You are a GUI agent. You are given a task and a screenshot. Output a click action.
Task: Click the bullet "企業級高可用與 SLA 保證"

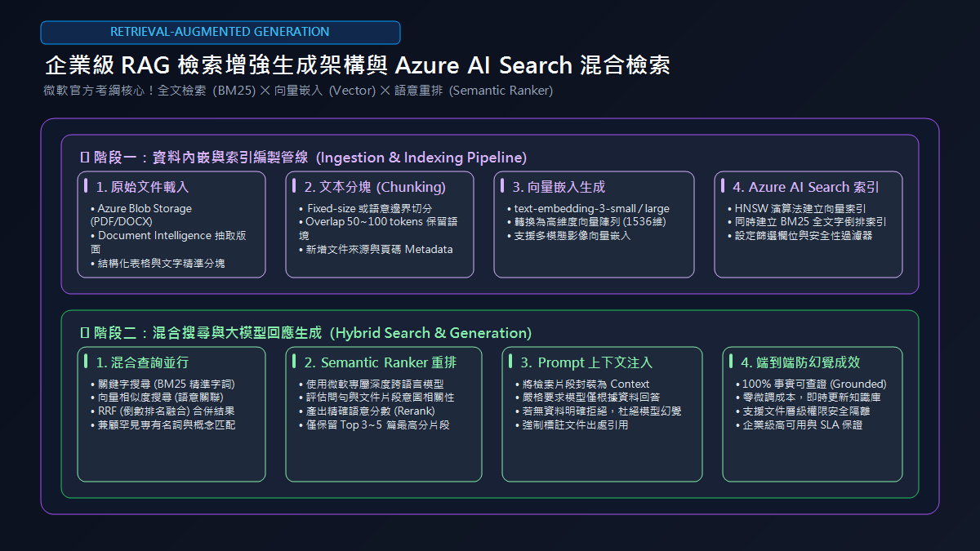point(799,425)
